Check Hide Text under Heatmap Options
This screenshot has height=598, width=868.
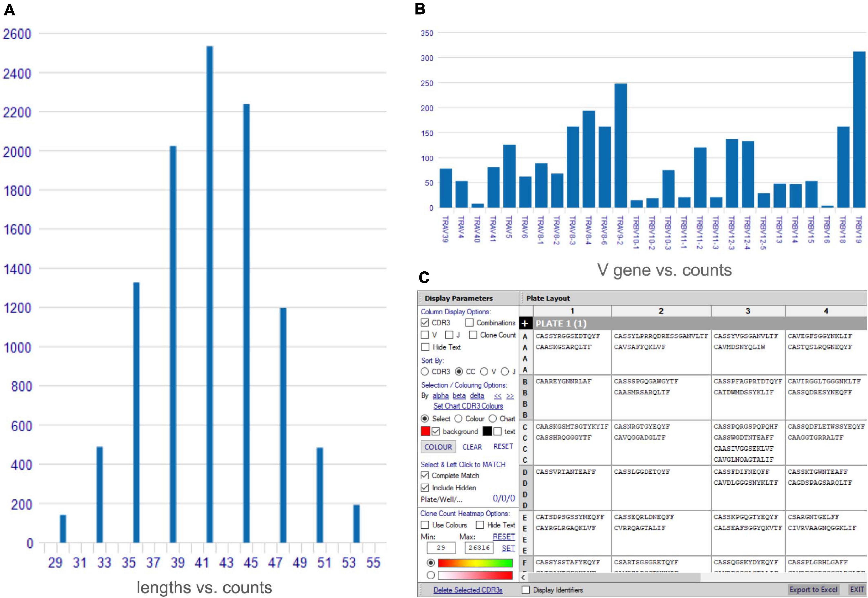[x=480, y=525]
